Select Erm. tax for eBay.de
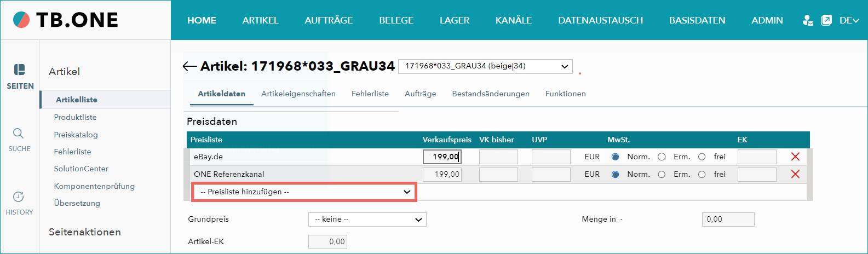This screenshot has width=868, height=254. point(662,157)
